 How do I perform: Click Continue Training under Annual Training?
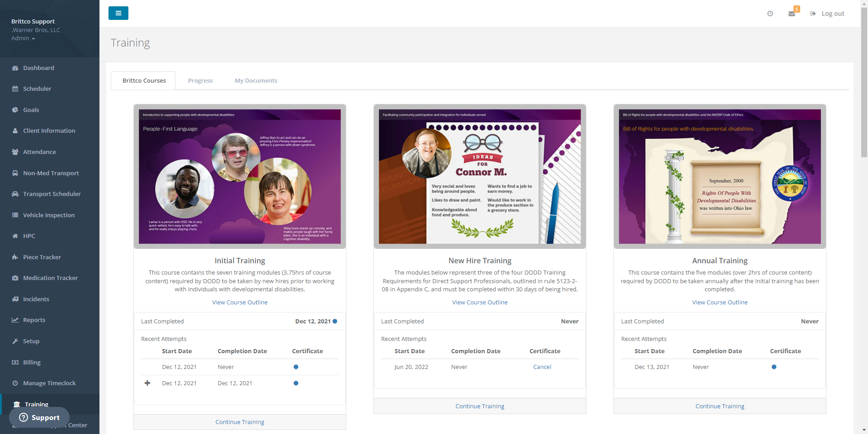(719, 406)
